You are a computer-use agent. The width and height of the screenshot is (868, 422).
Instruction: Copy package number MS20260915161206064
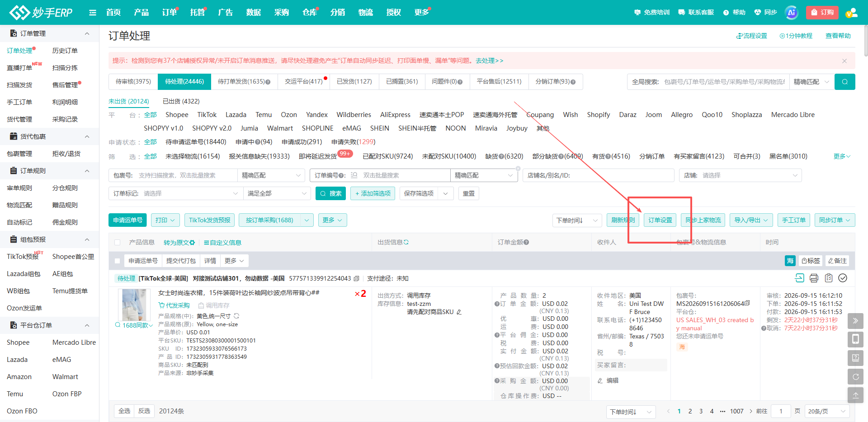point(747,303)
